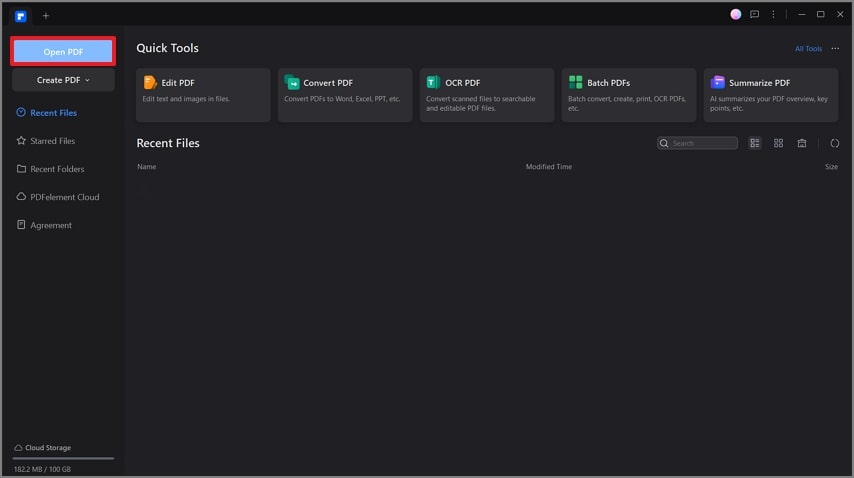Viewport: 854px width, 478px height.
Task: Clear recent files with the trash icon
Action: click(802, 143)
